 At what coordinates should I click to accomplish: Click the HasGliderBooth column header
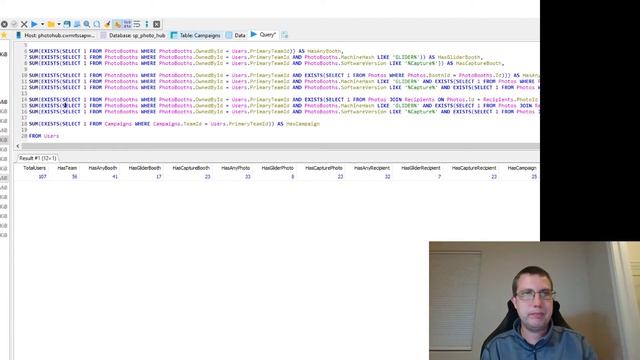pos(145,168)
